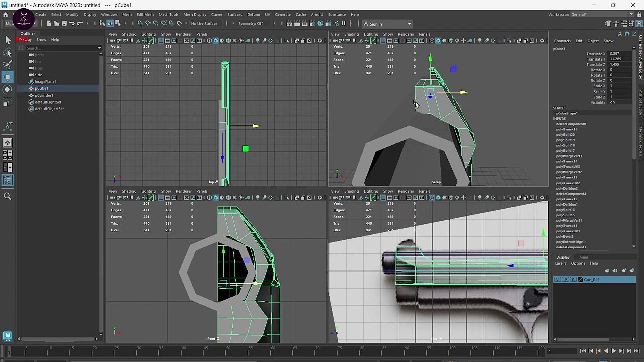The image size is (644, 362).
Task: Click the Gun_Ref layer color swatch
Action: (x=580, y=280)
